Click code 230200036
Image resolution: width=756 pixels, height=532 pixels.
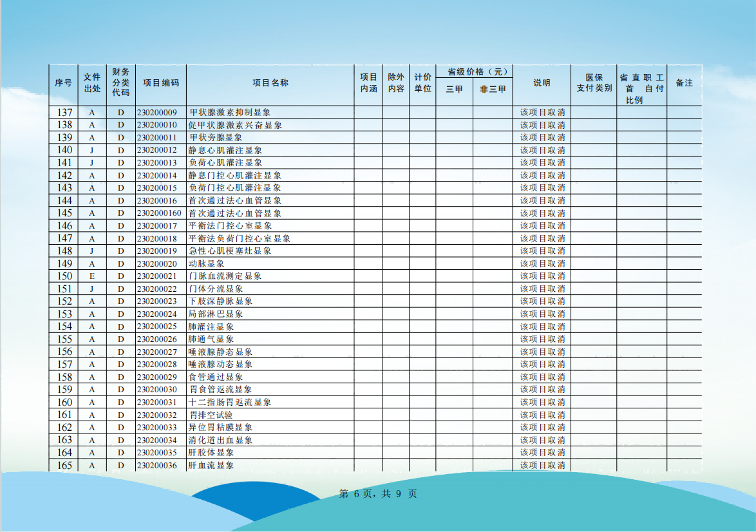(x=156, y=466)
